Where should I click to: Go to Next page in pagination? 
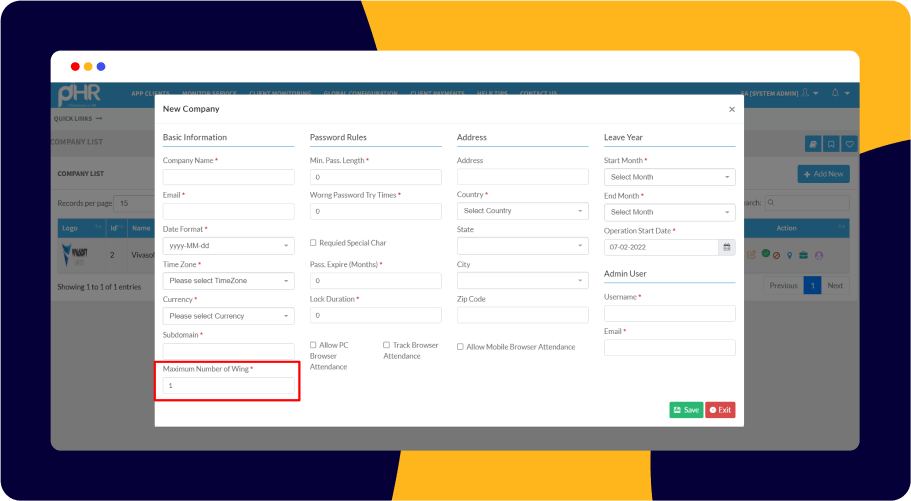tap(835, 285)
